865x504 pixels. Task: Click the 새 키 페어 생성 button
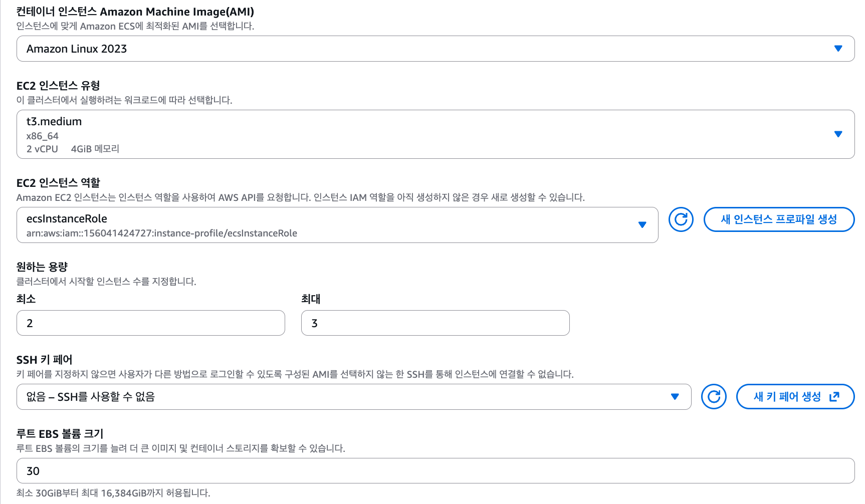(795, 397)
